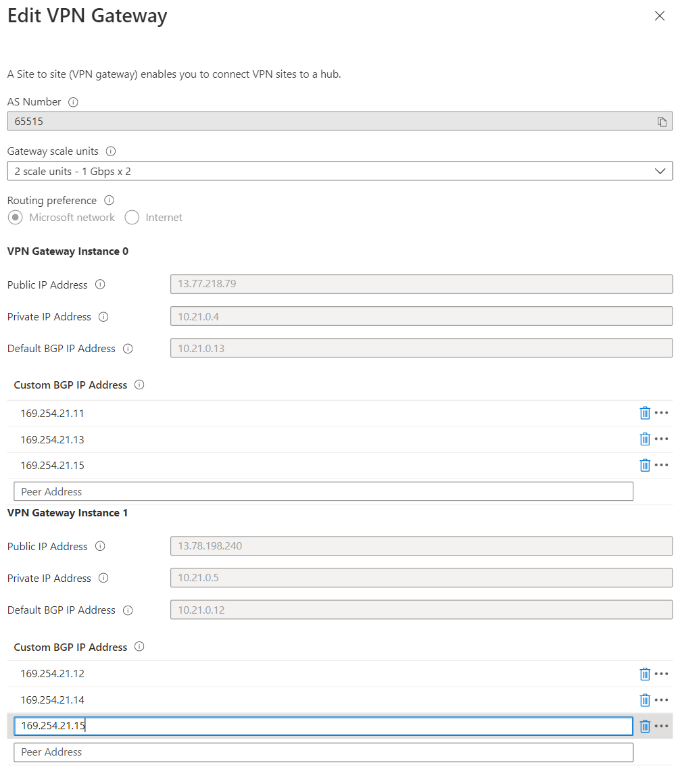Delete custom BGP address 169.254.21.14
Screen dimensions: 680x784
645,700
